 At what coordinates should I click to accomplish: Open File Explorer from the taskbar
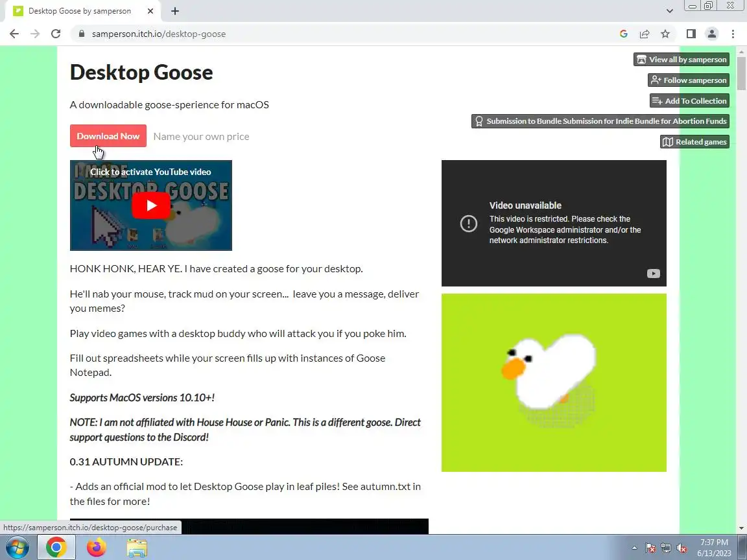pos(137,548)
